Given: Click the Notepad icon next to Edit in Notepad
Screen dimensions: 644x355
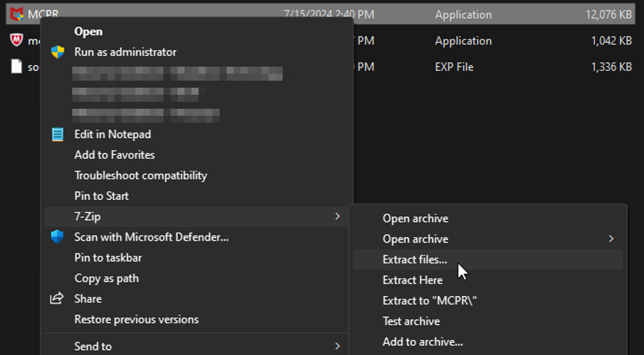Looking at the screenshot, I should 58,134.
